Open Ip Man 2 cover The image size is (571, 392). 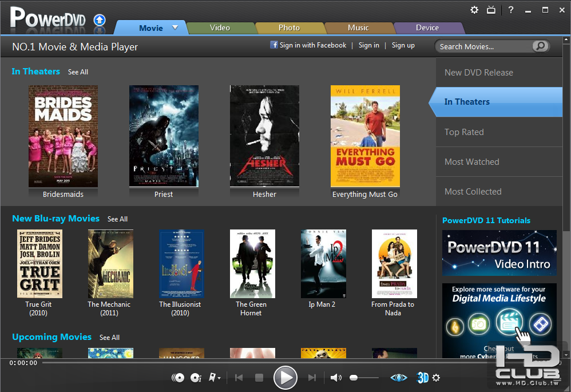323,264
